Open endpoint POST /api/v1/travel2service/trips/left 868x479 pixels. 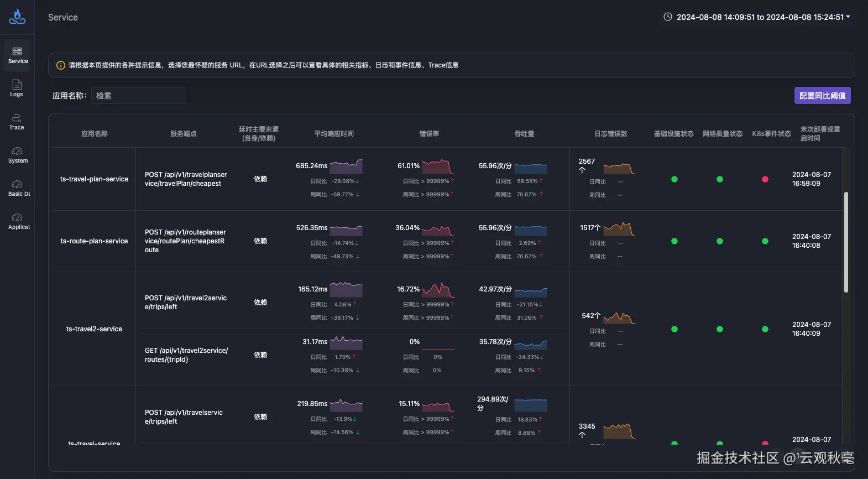[186, 303]
